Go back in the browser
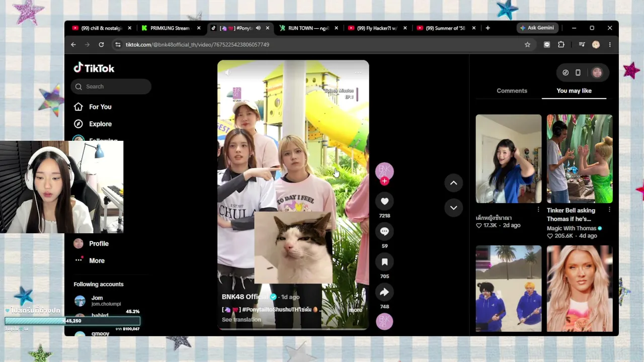 click(x=73, y=45)
